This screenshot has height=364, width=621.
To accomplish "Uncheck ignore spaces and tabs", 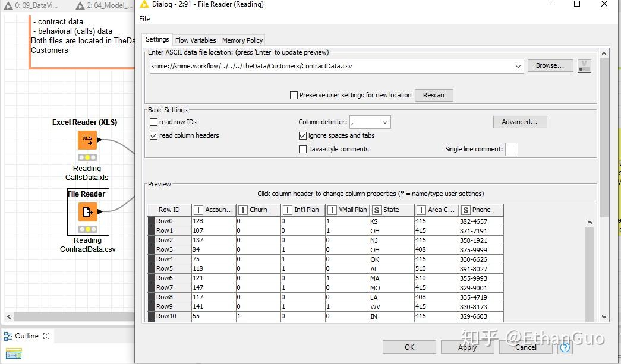I will [x=303, y=135].
